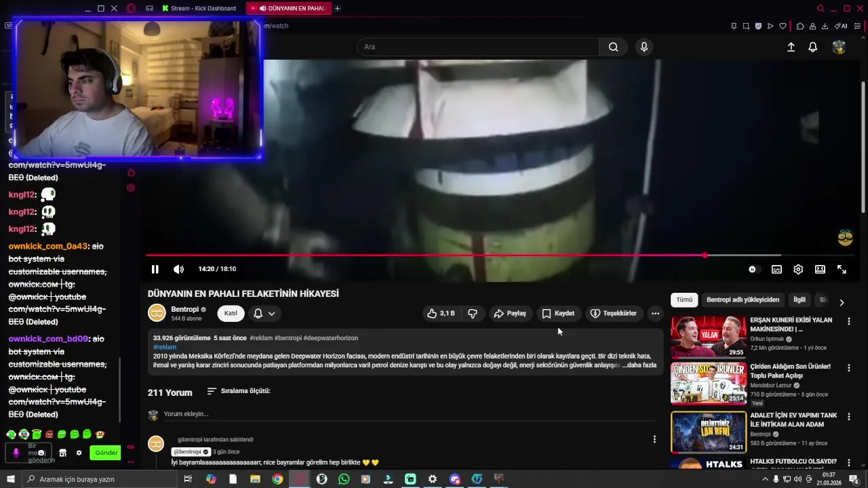Open the Sıralama ölçütü sort dropdown

pos(239,391)
